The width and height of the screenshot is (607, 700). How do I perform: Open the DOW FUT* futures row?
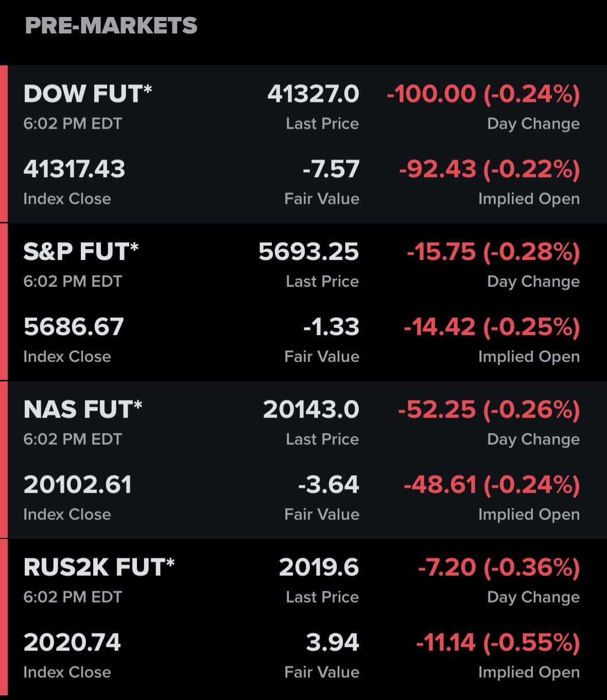pyautogui.click(x=88, y=94)
